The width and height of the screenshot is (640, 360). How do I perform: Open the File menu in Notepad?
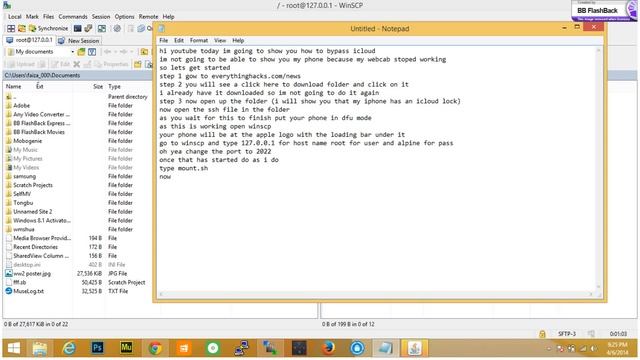point(164,40)
